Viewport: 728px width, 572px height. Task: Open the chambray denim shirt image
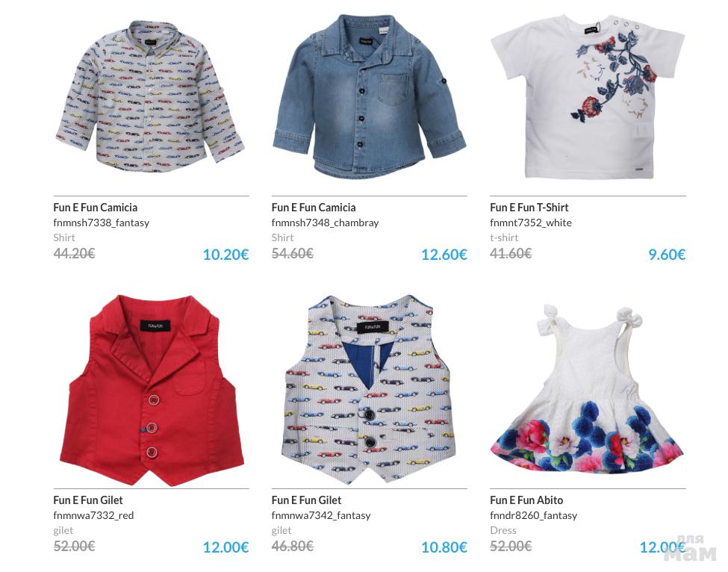(369, 96)
